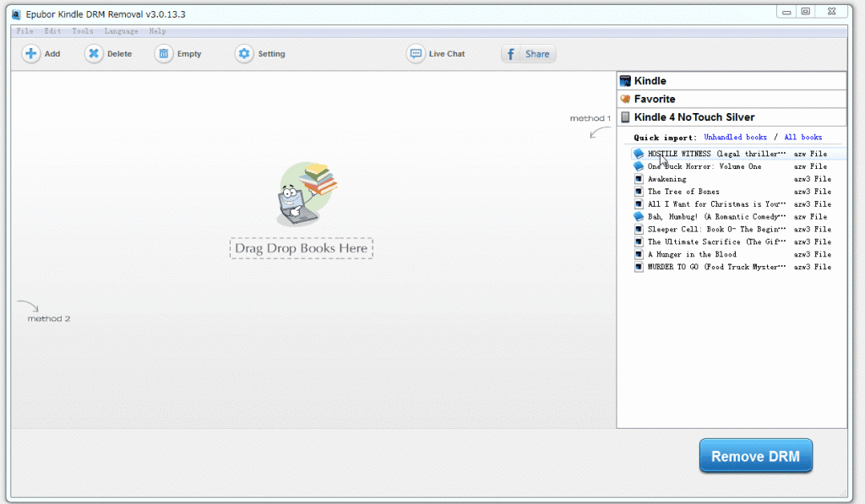Open the File menu
This screenshot has height=504, width=865.
pyautogui.click(x=24, y=31)
